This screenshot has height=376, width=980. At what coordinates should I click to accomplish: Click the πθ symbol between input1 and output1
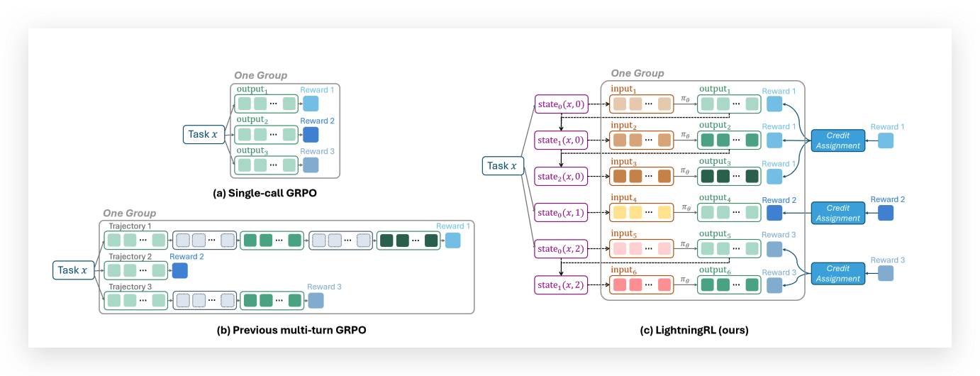[685, 98]
